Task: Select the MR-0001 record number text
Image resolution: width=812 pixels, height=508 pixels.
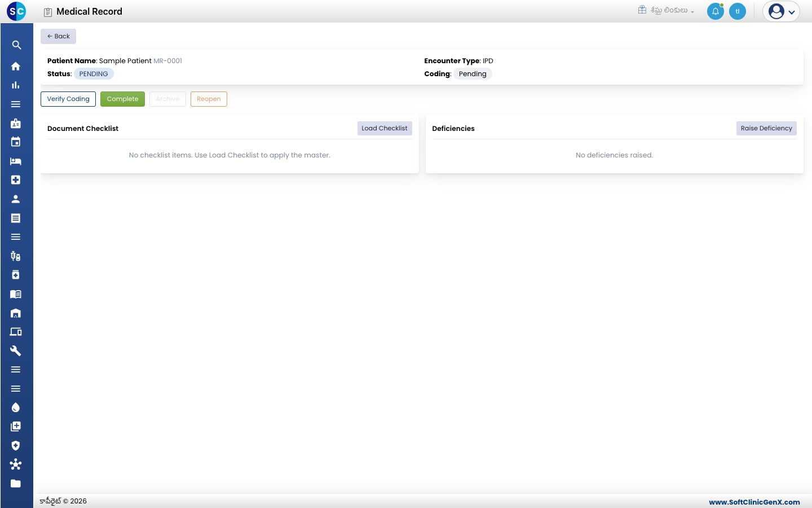Action: (168, 61)
